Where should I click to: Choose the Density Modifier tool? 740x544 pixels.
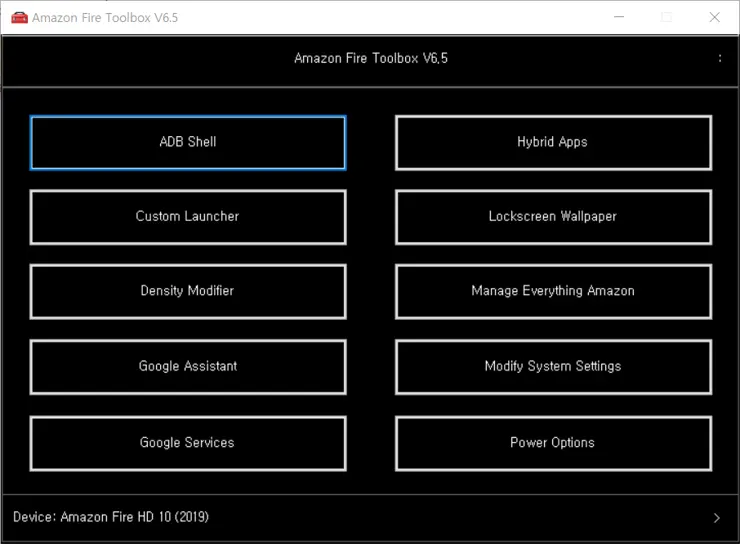[x=188, y=291]
